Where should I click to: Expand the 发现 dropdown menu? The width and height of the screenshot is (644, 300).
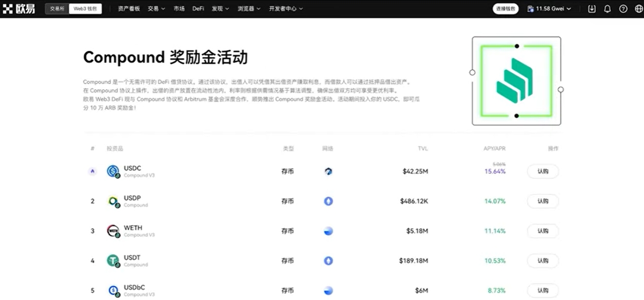pyautogui.click(x=220, y=9)
